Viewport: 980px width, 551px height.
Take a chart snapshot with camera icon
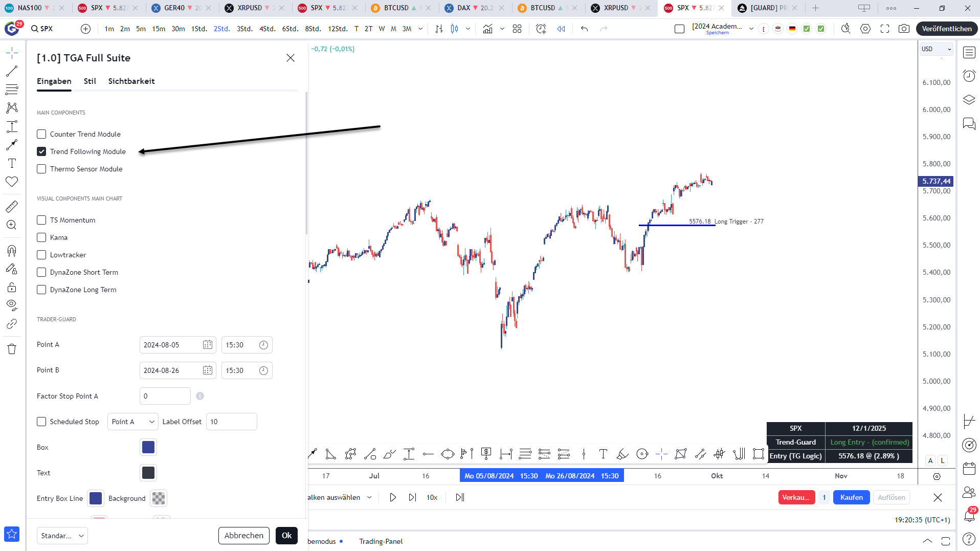point(904,29)
